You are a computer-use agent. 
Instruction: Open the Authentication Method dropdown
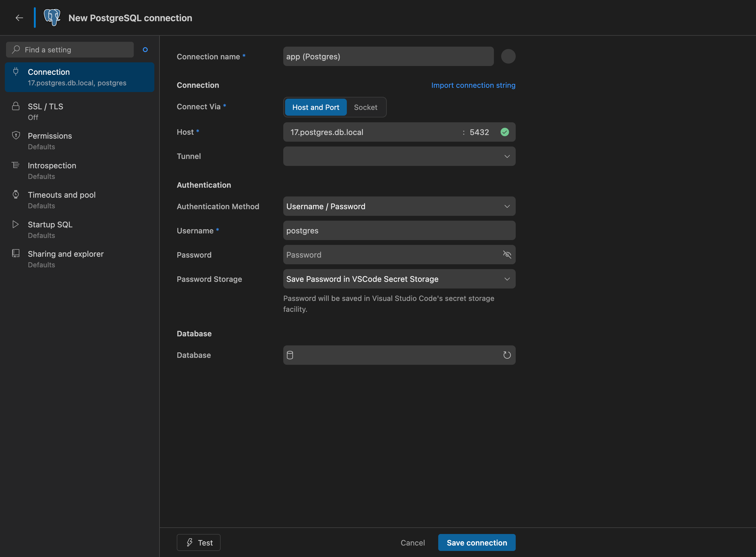pyautogui.click(x=399, y=206)
